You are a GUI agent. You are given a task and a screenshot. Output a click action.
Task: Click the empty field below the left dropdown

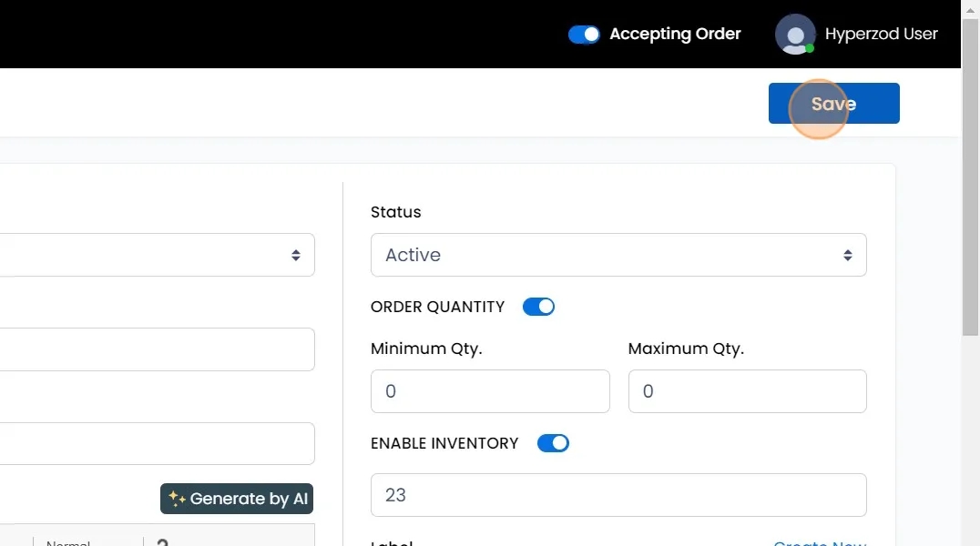(157, 349)
